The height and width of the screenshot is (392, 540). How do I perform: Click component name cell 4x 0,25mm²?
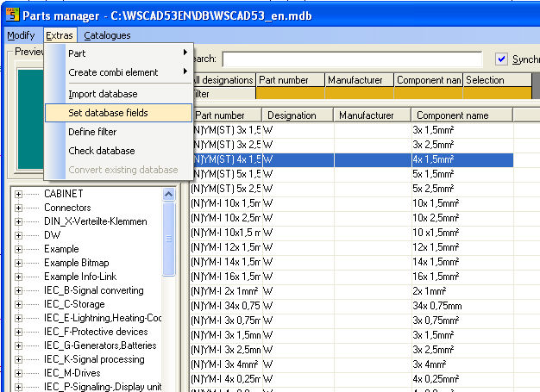coord(462,379)
